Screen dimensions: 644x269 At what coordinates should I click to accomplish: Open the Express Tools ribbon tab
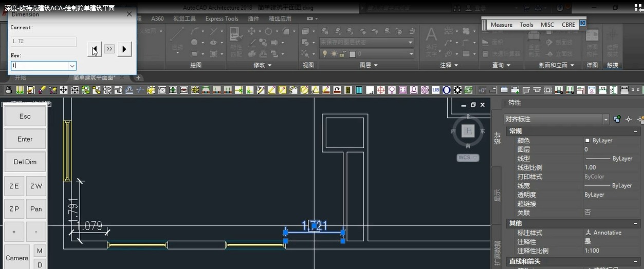(x=222, y=18)
